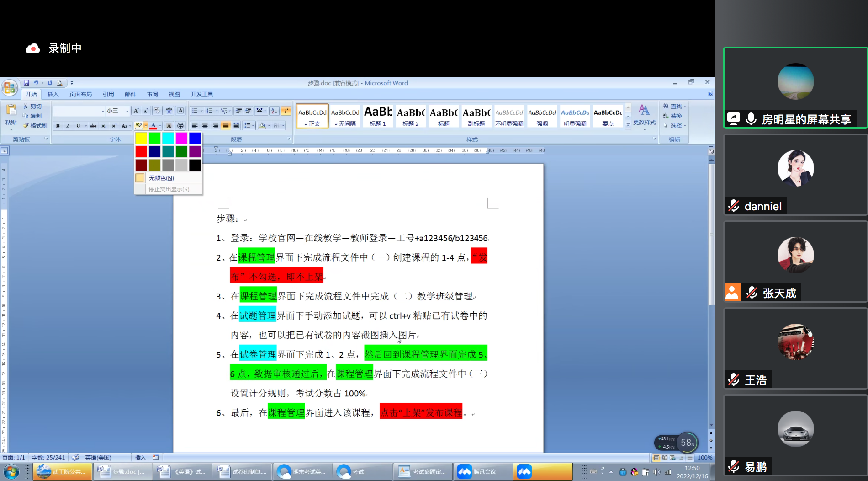Toggle Bold formatting
868x481 pixels.
pyautogui.click(x=58, y=126)
